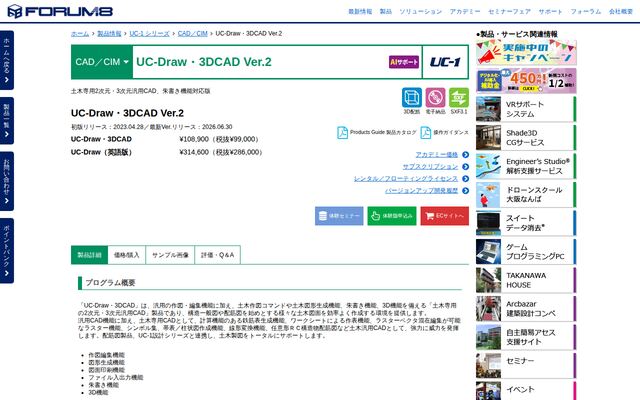Open 会社概要 in the top navigation
The width and height of the screenshot is (640, 400).
click(621, 11)
